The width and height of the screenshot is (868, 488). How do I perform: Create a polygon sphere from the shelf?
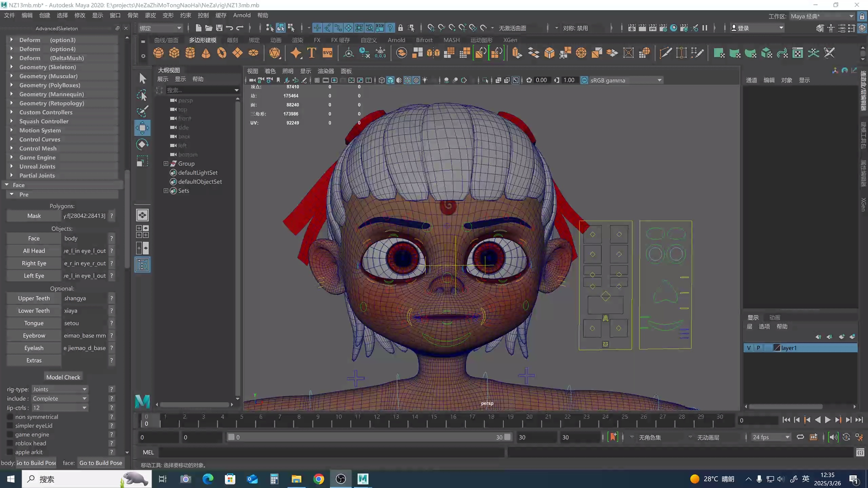tap(158, 53)
